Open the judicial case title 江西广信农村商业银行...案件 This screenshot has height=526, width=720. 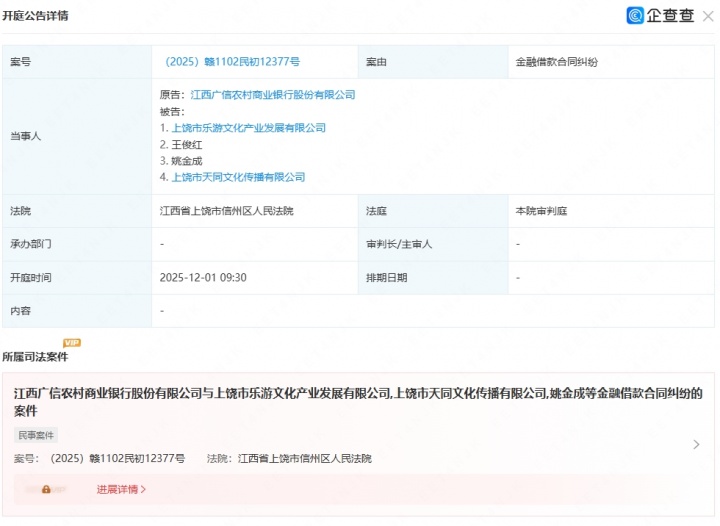(358, 402)
